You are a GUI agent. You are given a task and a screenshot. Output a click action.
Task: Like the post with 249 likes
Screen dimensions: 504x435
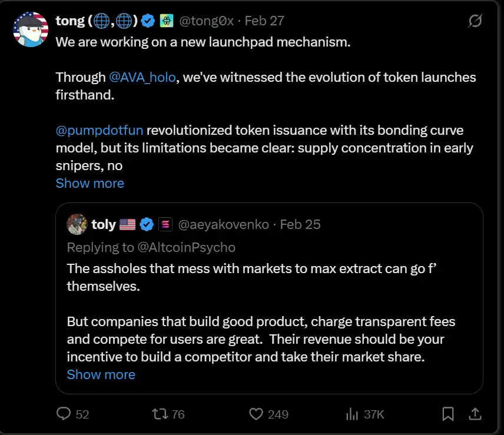pyautogui.click(x=256, y=414)
